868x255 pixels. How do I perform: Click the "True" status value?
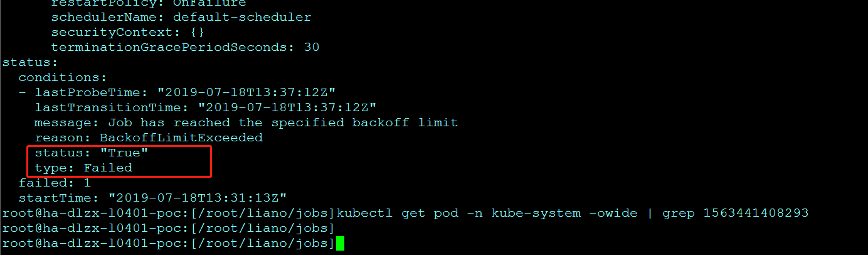[x=124, y=153]
